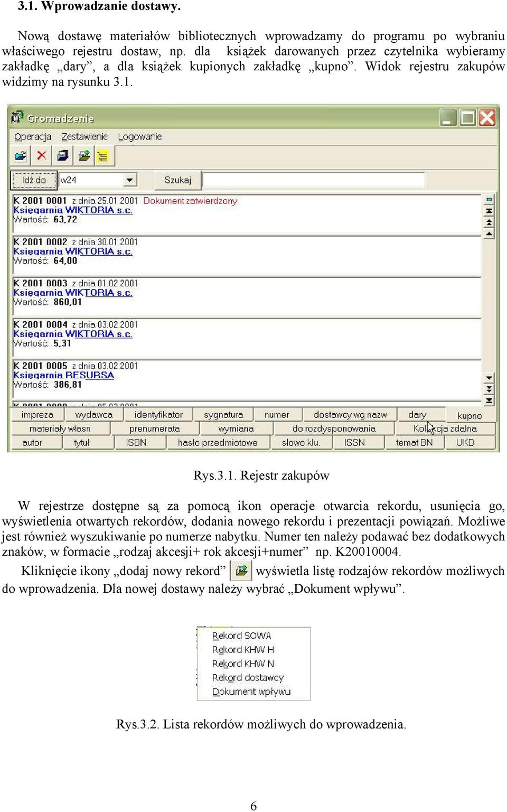The image size is (507, 812).
Task: Choose Rekord SOWA from the popup list
Action: coord(242,636)
